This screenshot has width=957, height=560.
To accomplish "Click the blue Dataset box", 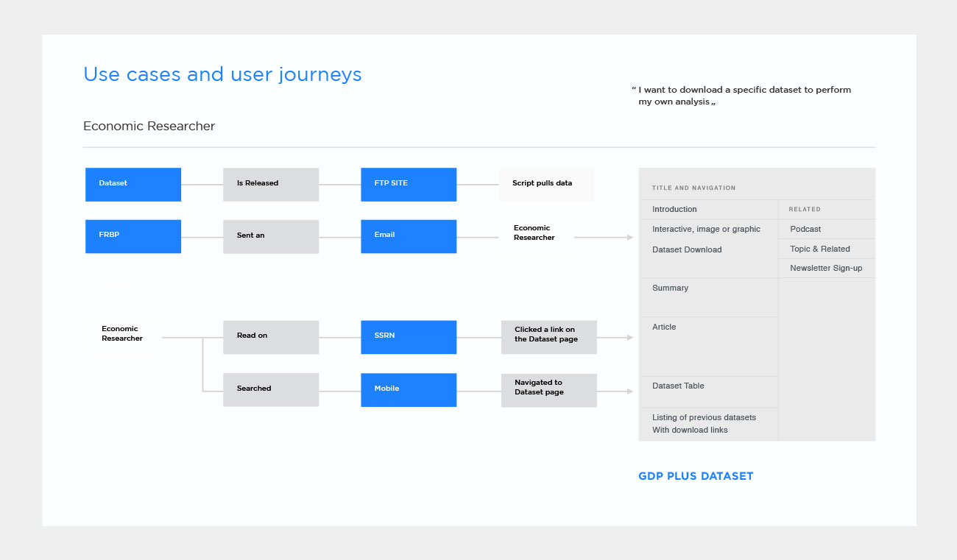I will click(133, 184).
